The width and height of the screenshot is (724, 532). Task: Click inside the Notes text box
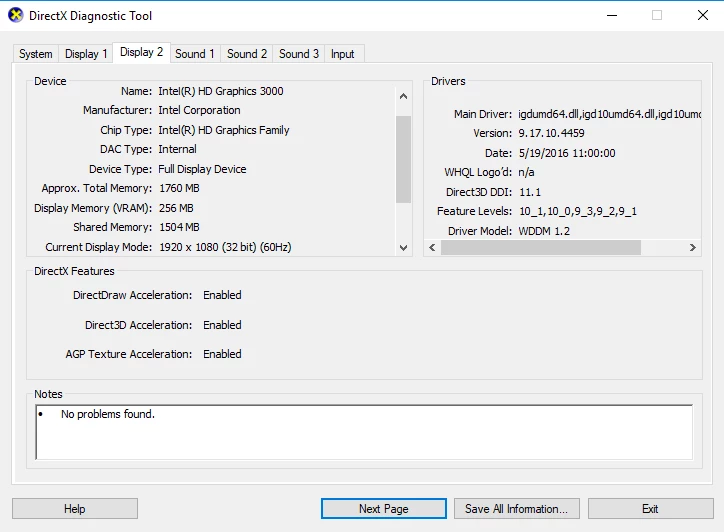coord(364,432)
